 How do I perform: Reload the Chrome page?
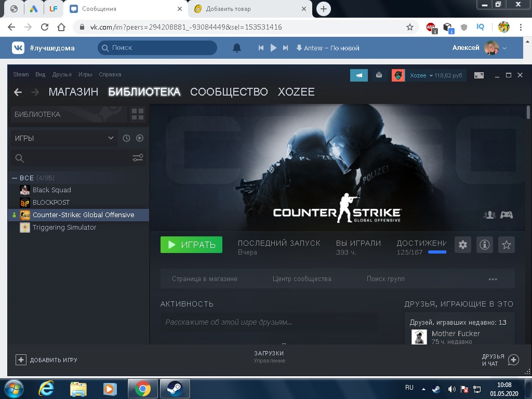point(45,27)
